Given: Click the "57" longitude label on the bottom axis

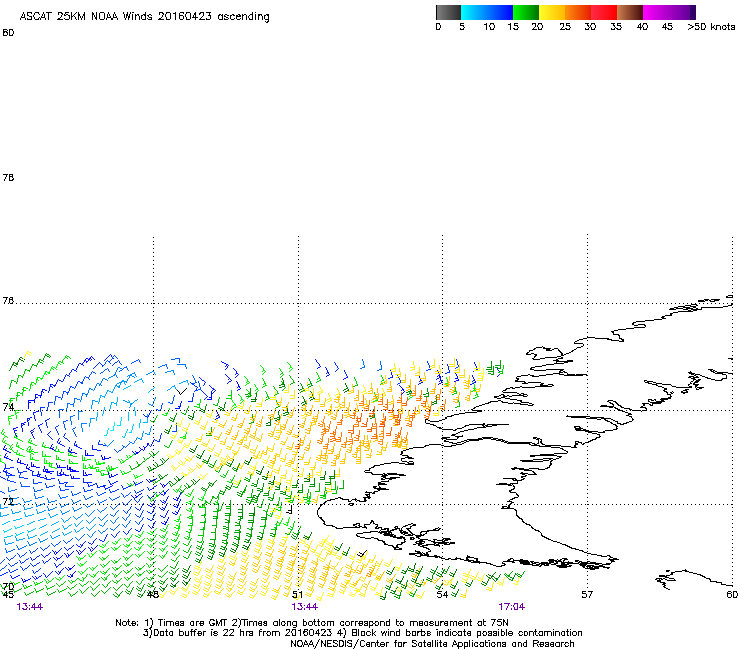Looking at the screenshot, I should point(587,595).
